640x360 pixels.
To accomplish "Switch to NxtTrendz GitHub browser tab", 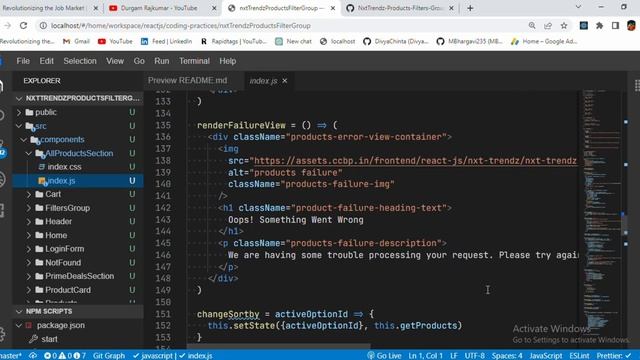I will point(400,8).
